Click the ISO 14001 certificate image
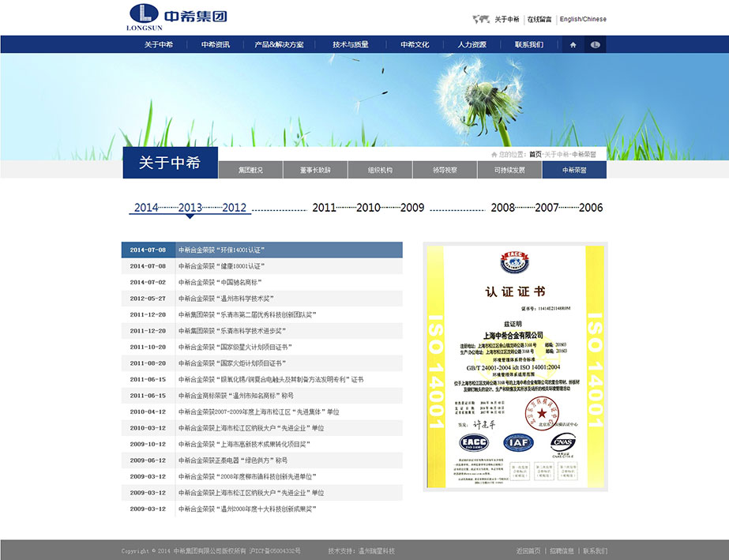This screenshot has width=729, height=560. click(516, 366)
